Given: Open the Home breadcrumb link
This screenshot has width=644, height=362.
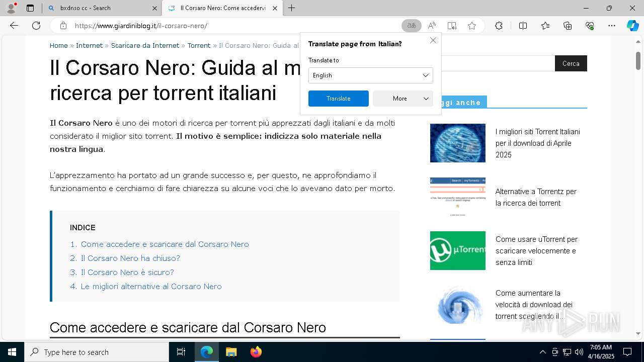Looking at the screenshot, I should pyautogui.click(x=58, y=45).
